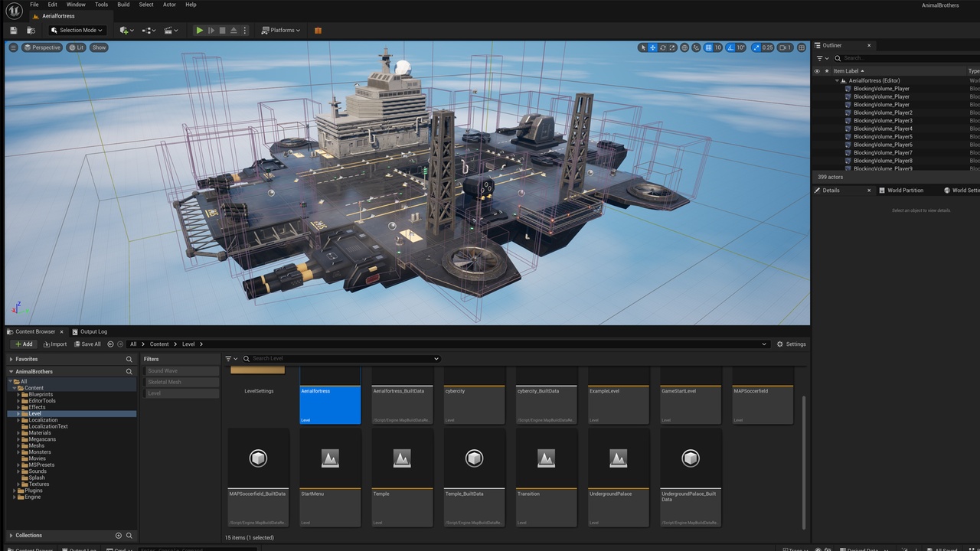Switch to the Output Log tab

pos(90,331)
